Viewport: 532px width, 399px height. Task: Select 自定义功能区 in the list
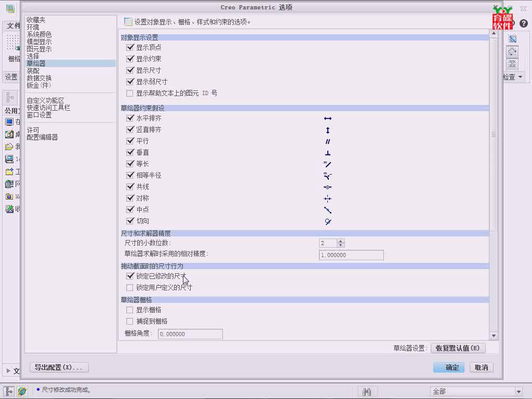click(46, 100)
